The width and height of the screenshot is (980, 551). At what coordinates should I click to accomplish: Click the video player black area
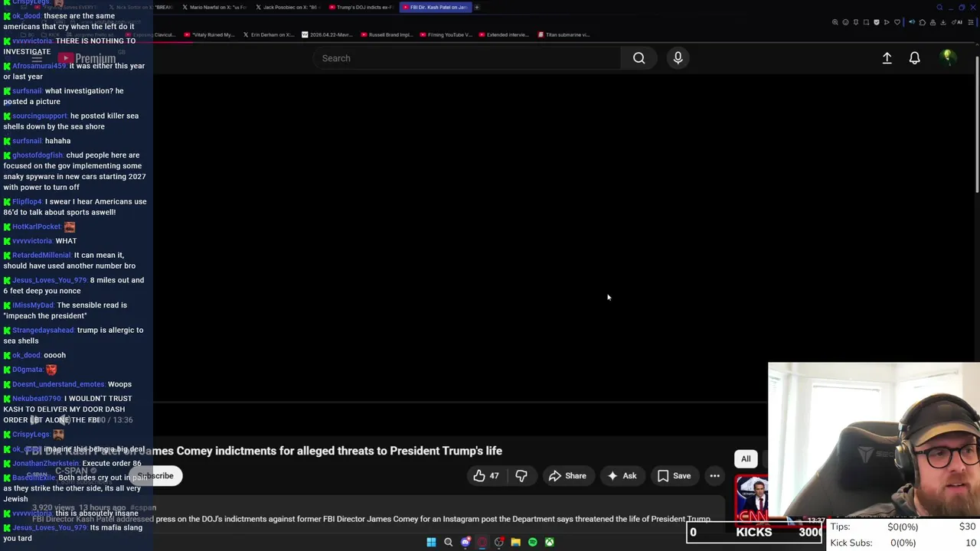tap(459, 237)
